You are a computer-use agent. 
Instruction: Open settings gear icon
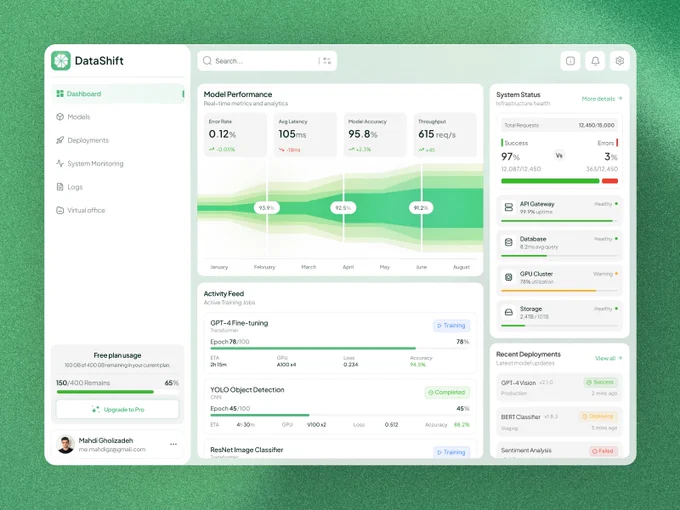620,61
